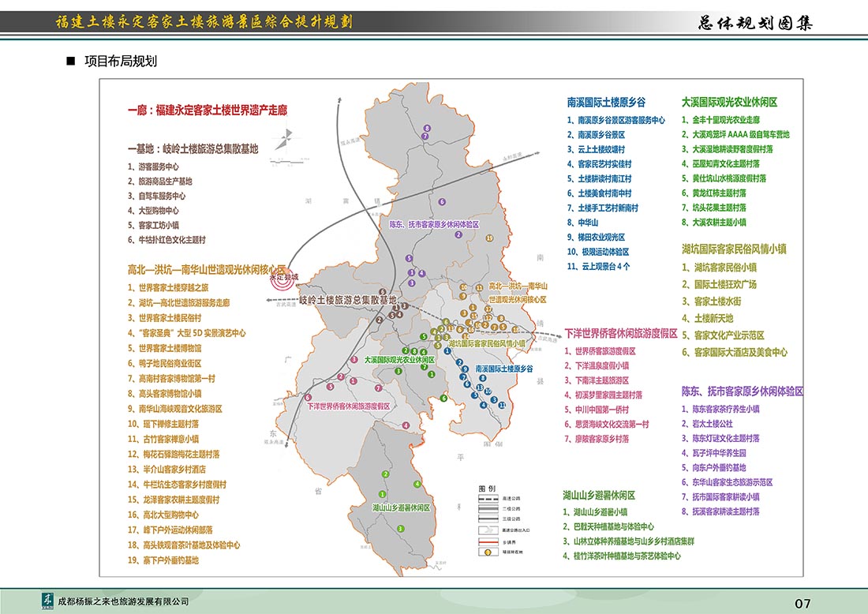
Task: Click the 高速公路 dashed line legend swatch
Action: click(x=494, y=500)
